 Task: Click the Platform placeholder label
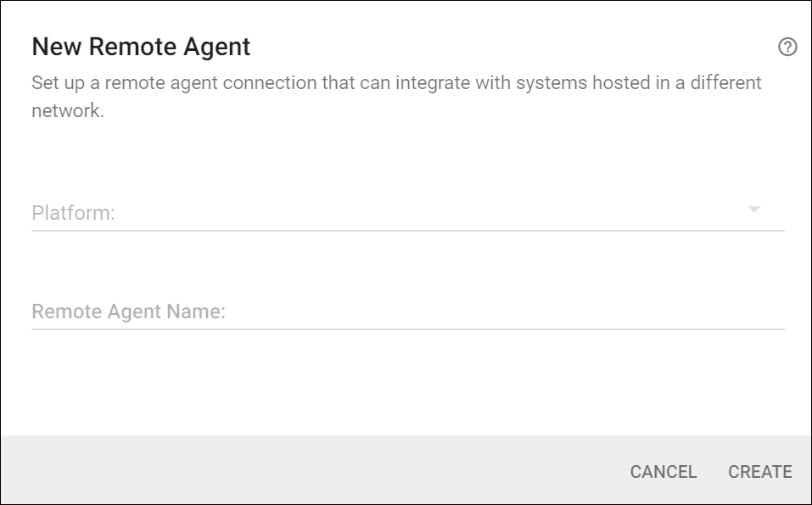73,213
